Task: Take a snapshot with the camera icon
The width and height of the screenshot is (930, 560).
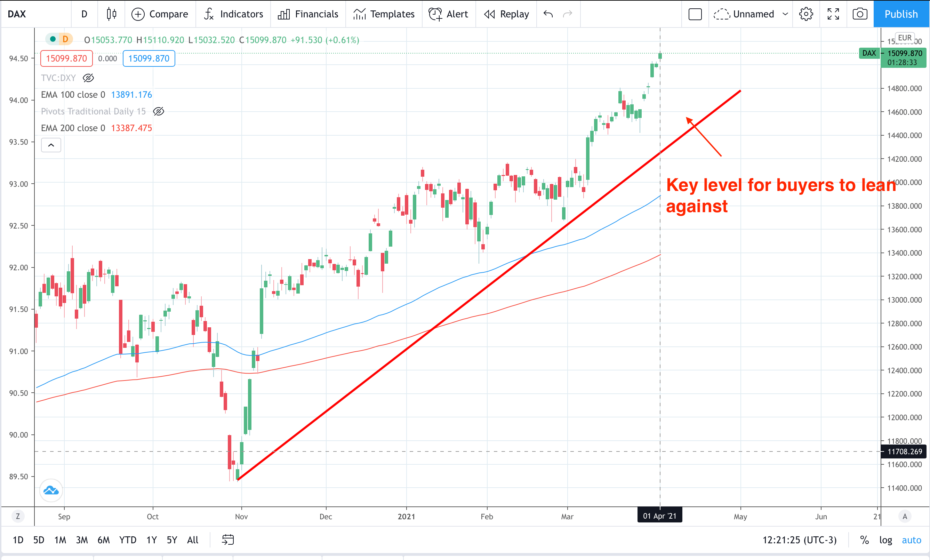Action: coord(860,14)
